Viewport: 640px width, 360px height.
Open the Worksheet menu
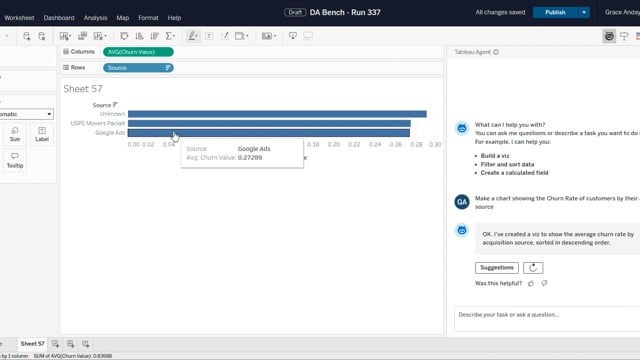tap(19, 18)
